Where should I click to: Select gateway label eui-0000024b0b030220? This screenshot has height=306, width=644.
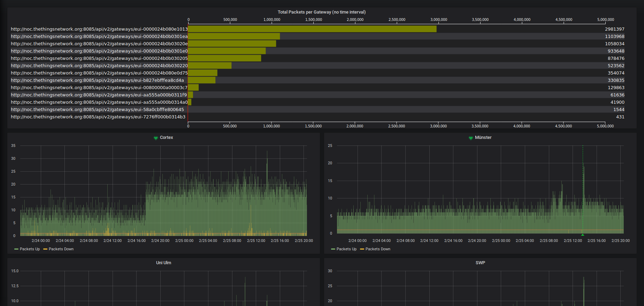[99, 66]
